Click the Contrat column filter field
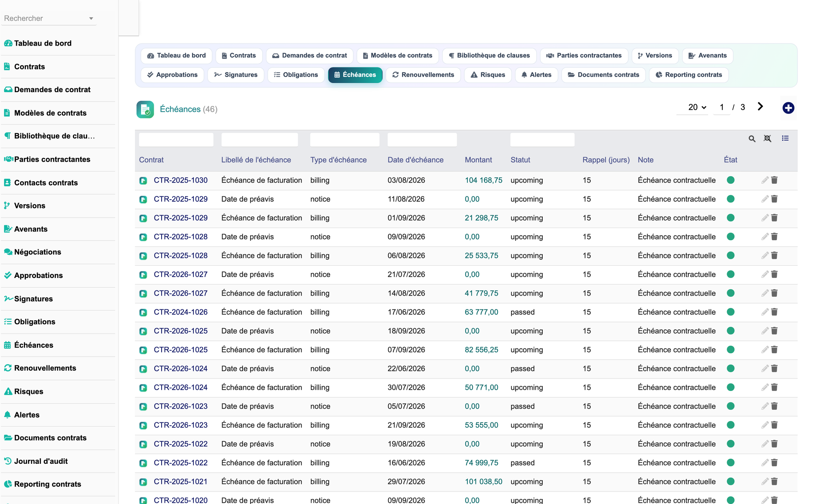The height and width of the screenshot is (504, 815). pyautogui.click(x=176, y=140)
